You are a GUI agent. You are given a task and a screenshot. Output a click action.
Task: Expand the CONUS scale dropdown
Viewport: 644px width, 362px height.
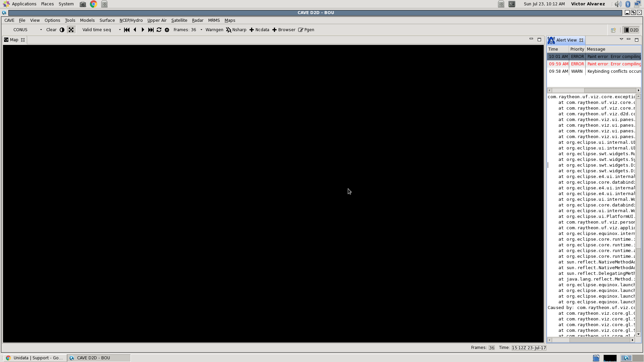41,30
